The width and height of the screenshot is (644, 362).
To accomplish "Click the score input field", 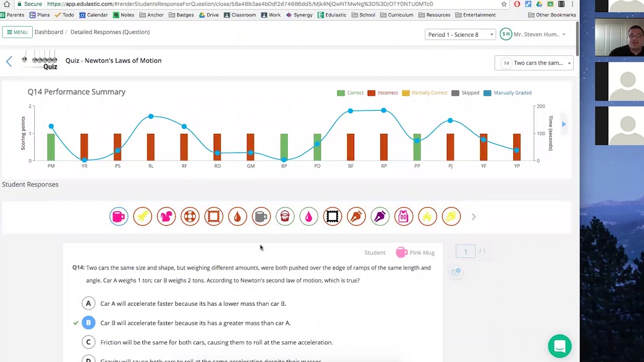I will (x=465, y=251).
